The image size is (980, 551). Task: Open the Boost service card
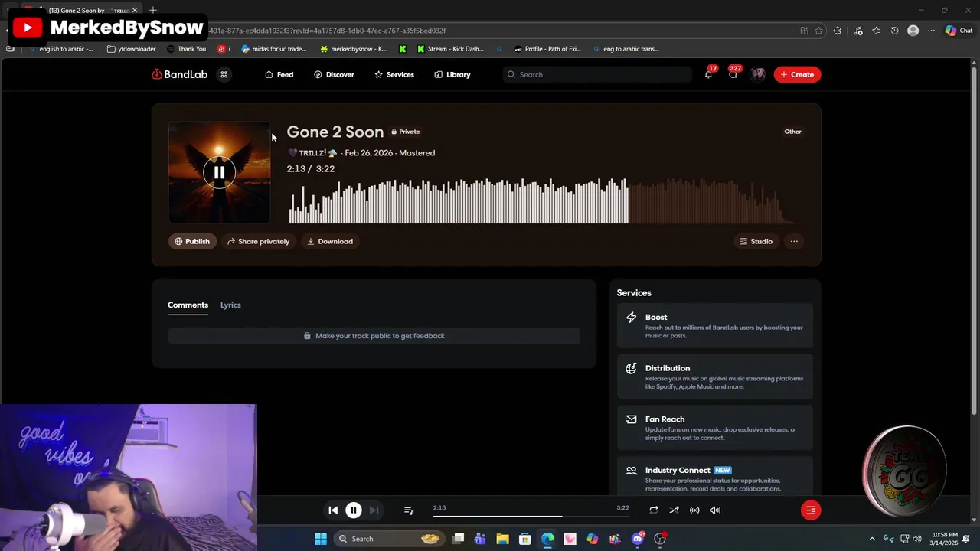(715, 325)
